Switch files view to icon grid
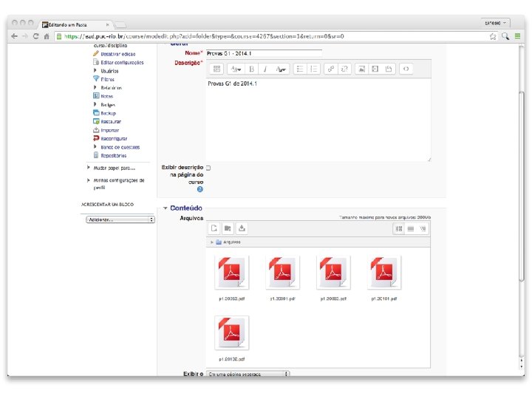 [399, 228]
